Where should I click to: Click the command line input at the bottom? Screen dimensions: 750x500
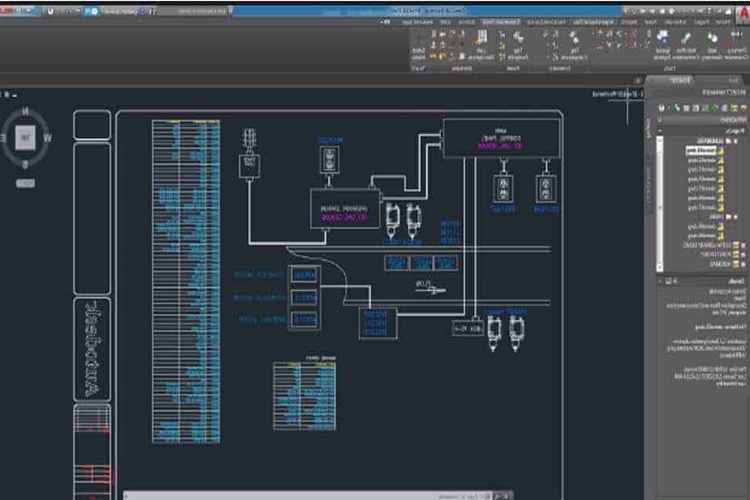306,496
